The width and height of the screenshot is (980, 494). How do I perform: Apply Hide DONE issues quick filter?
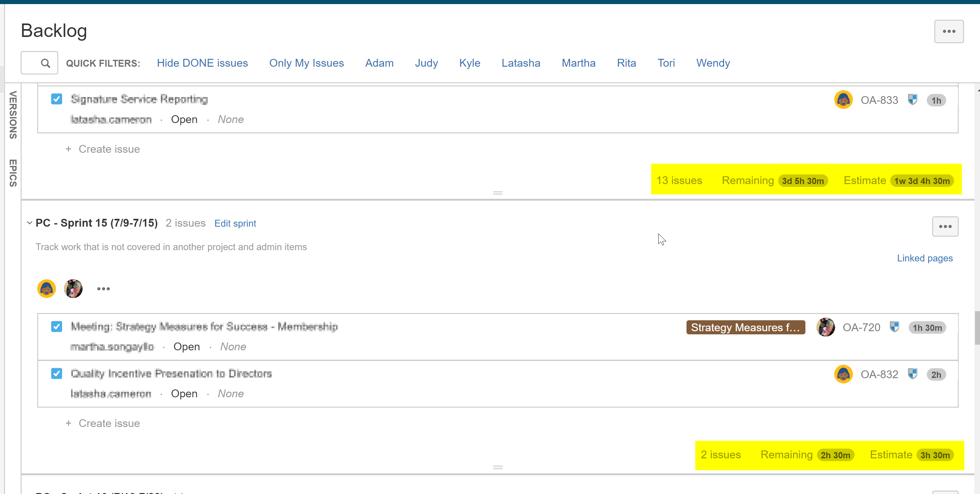202,63
